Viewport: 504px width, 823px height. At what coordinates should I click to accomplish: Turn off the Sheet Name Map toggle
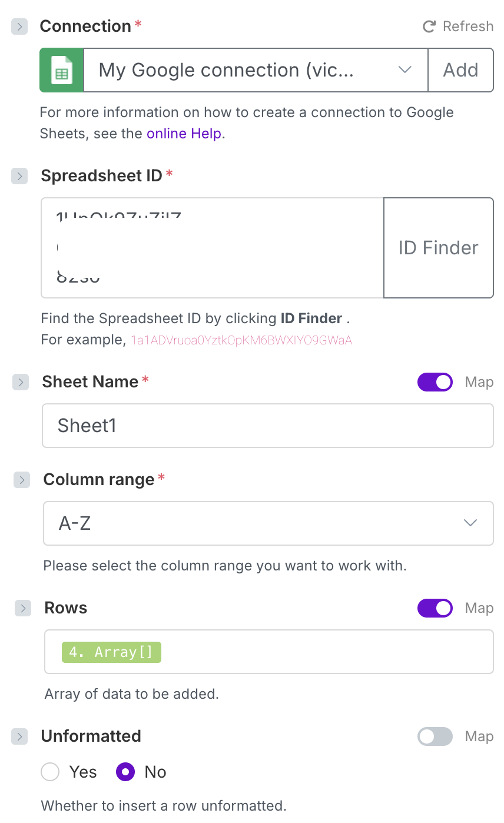tap(435, 382)
